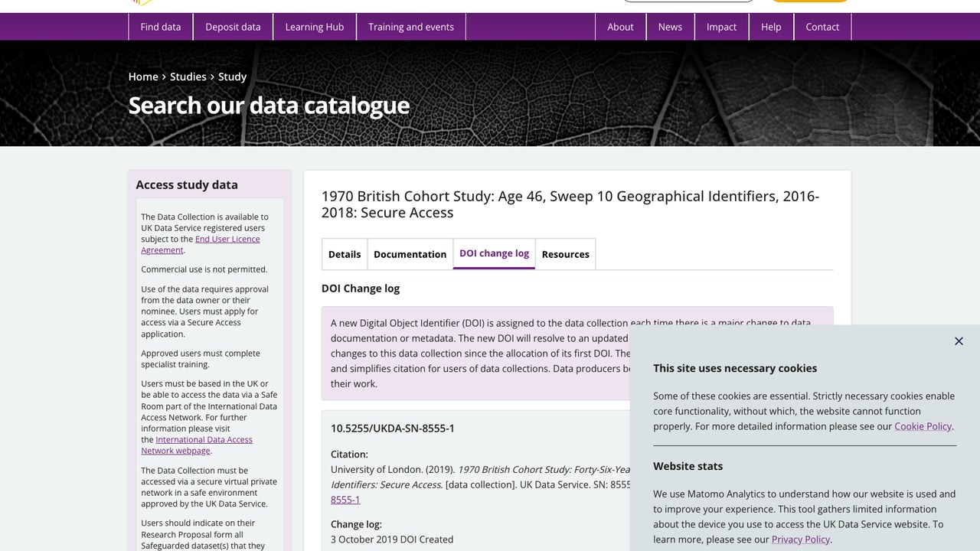Screen dimensions: 980x551
Task: Click the 'Search our data catalogue' page title
Action: [269, 105]
